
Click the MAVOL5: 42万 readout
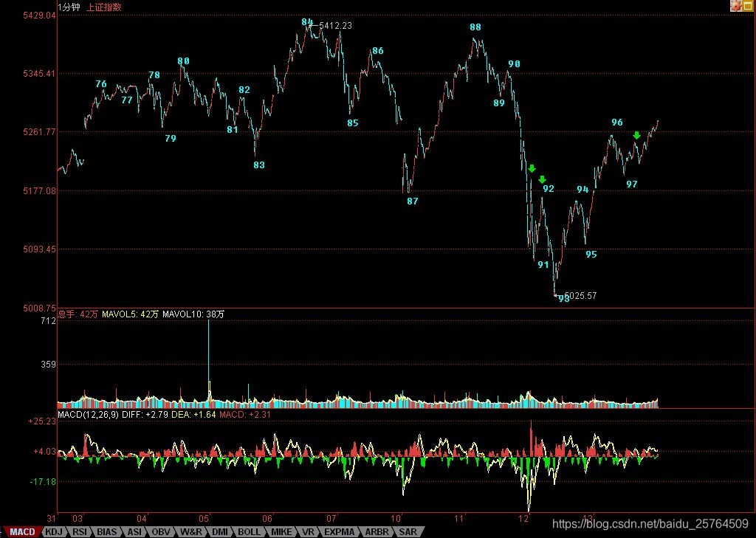(x=130, y=314)
